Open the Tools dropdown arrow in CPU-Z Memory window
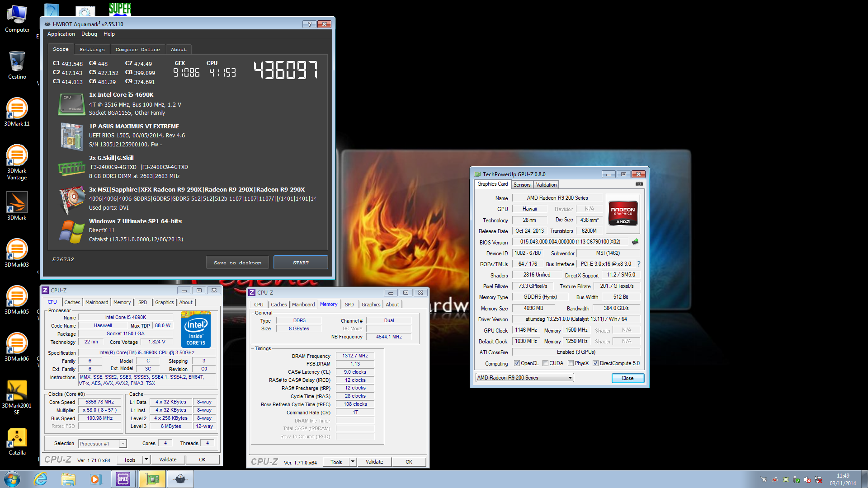The height and width of the screenshot is (488, 868). [353, 462]
